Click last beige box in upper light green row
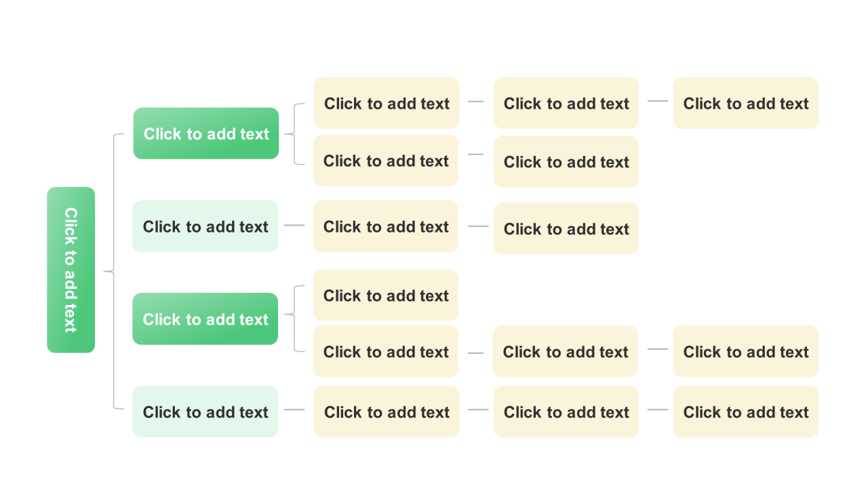 click(566, 228)
